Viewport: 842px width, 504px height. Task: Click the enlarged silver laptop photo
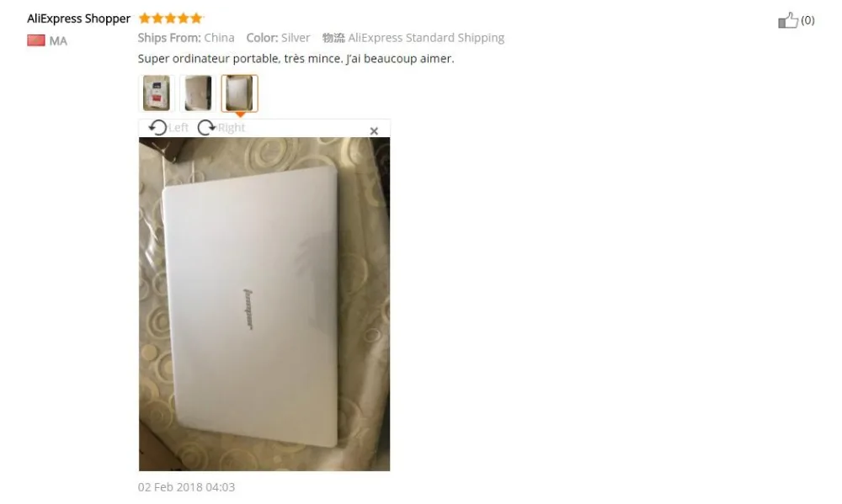click(x=264, y=304)
